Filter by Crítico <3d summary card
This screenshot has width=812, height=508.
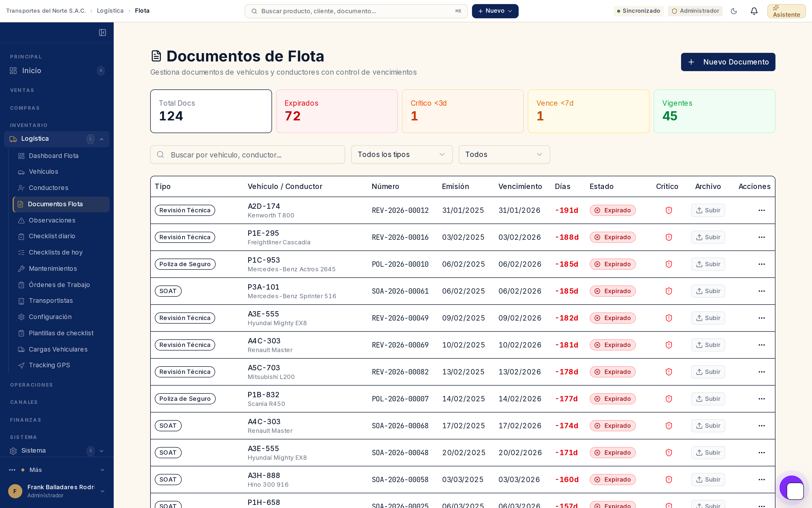(462, 111)
